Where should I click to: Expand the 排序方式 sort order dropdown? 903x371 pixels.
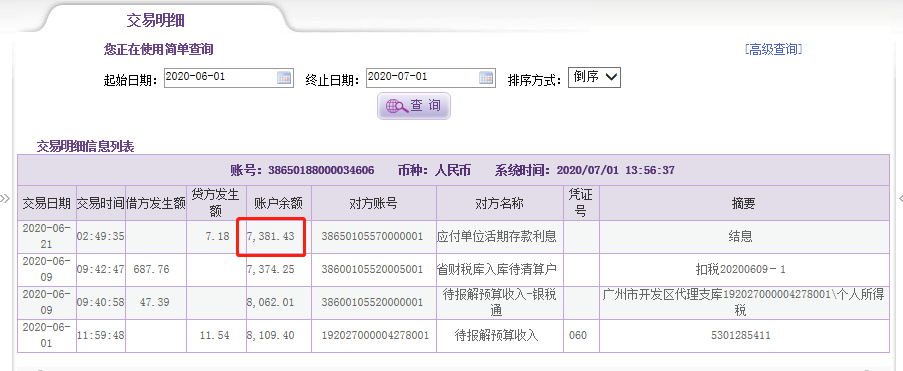594,77
